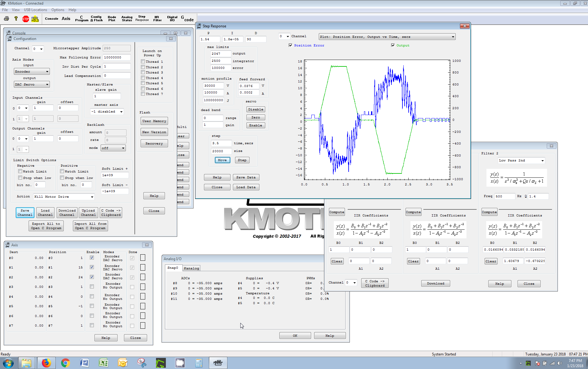Click the Move button in Step Response
The width and height of the screenshot is (588, 369).
[222, 160]
